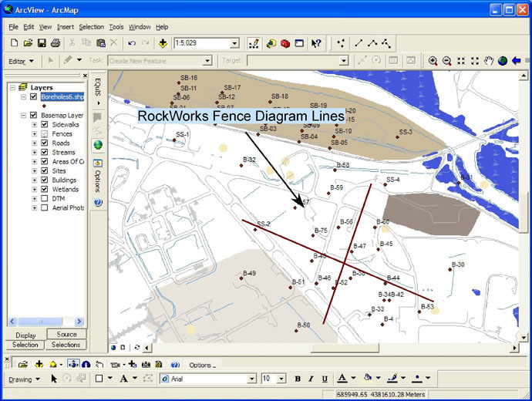The image size is (532, 401).
Task: Switch to the Selections tab
Action: [x=66, y=345]
